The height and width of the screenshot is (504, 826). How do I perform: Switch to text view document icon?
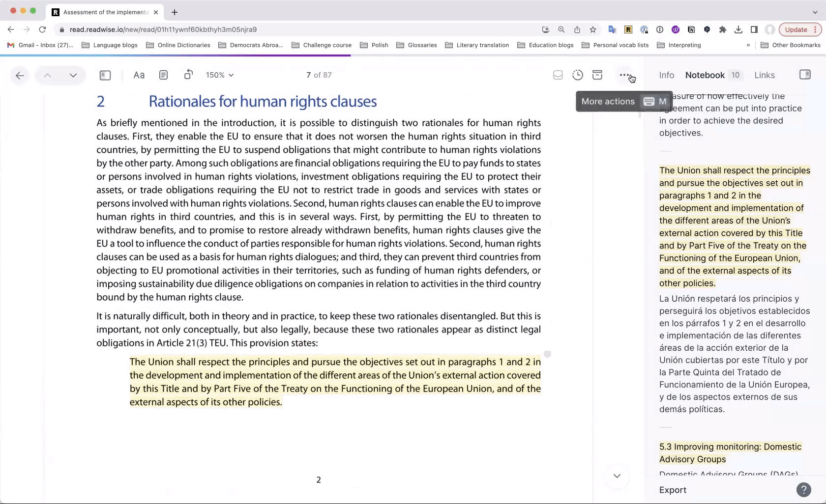[x=164, y=75]
